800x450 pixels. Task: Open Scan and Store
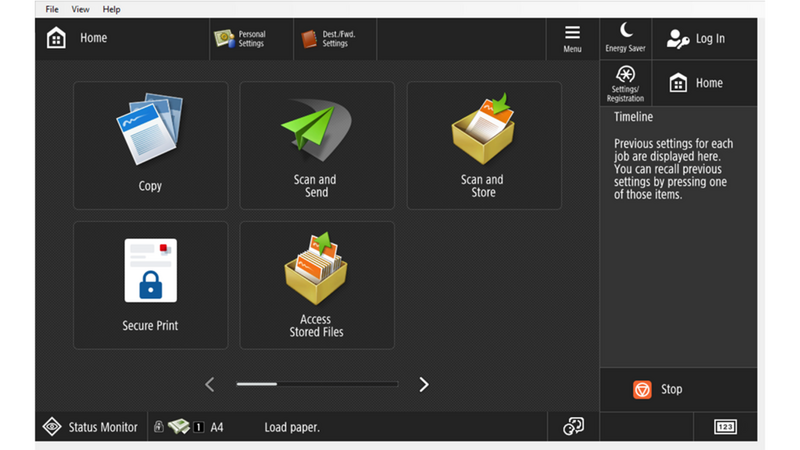click(x=483, y=145)
